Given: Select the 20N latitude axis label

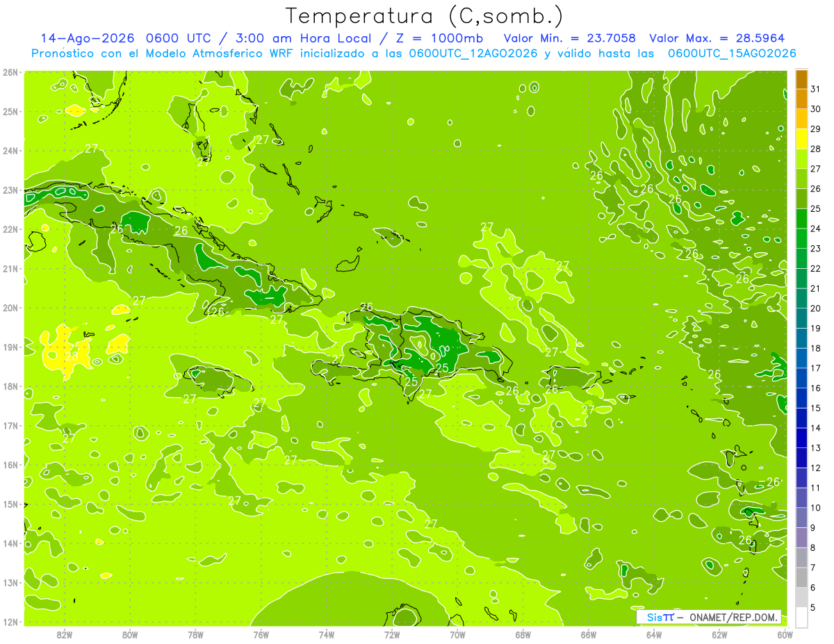Looking at the screenshot, I should [10, 308].
